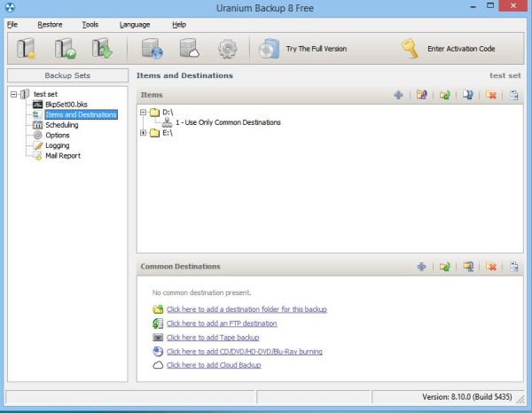Click the disc icon beside CD/DVD burning link
This screenshot has width=532, height=413.
click(x=158, y=351)
